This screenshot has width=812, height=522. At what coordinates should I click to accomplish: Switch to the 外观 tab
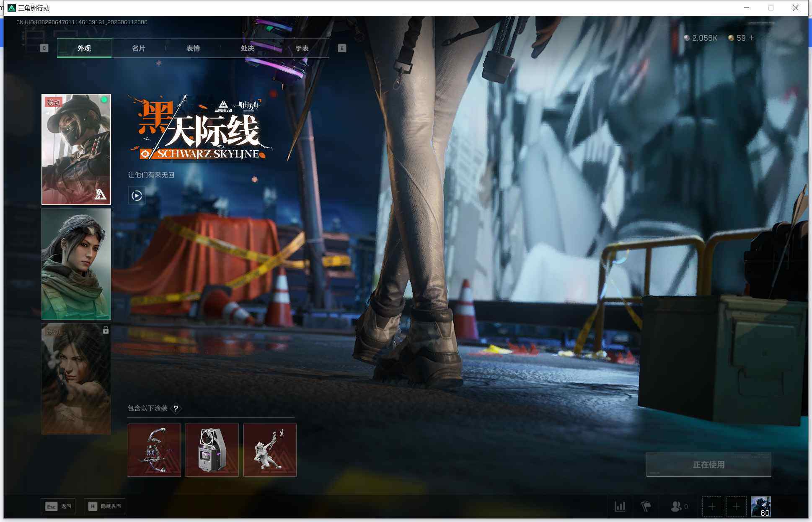(84, 48)
